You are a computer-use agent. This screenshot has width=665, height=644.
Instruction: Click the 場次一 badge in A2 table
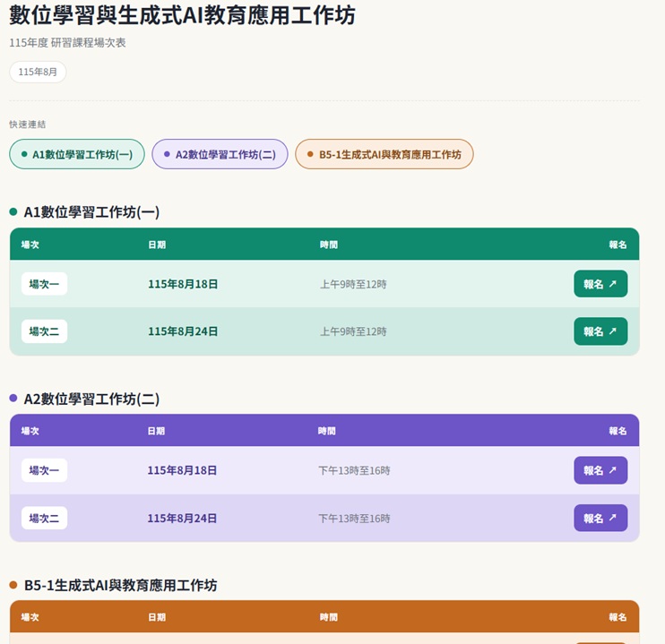click(44, 470)
